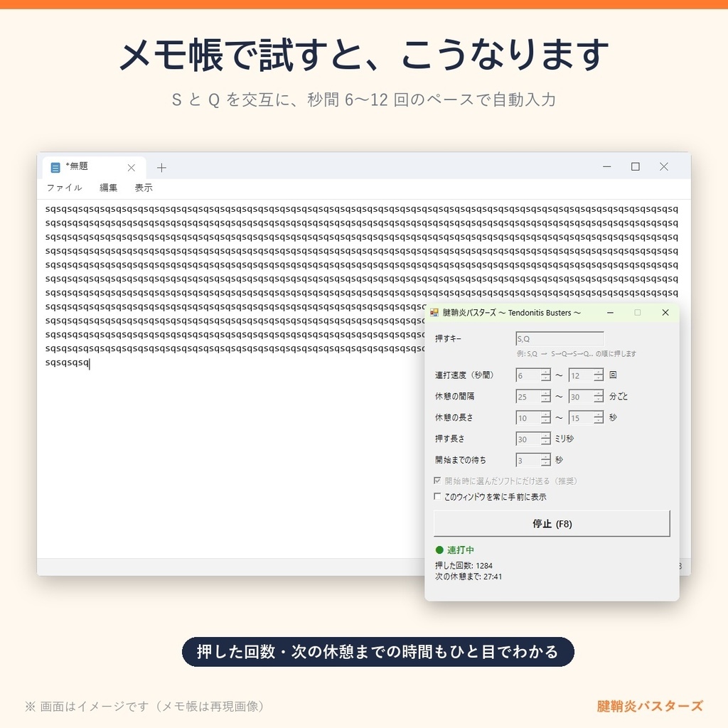Adjust 休憩の長さ maximum spinner arrows
Image resolution: width=728 pixels, height=728 pixels.
point(599,418)
